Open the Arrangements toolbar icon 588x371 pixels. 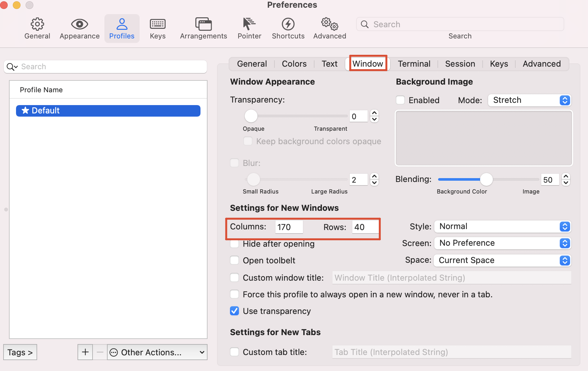point(203,24)
